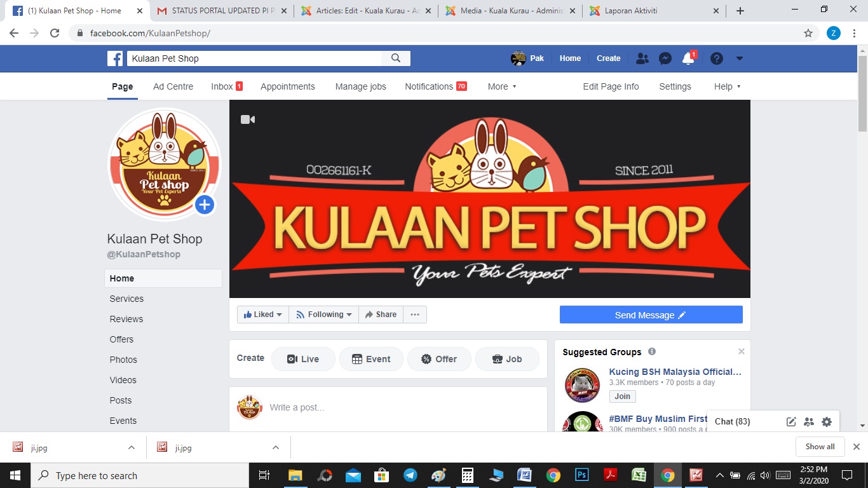Open Photoshop from the taskbar
Screen dimensions: 868x488
click(x=581, y=475)
